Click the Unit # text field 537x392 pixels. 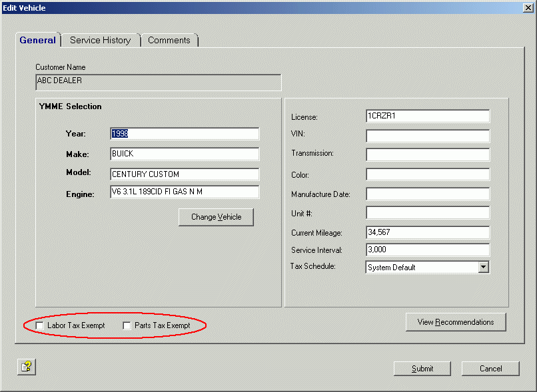point(427,213)
